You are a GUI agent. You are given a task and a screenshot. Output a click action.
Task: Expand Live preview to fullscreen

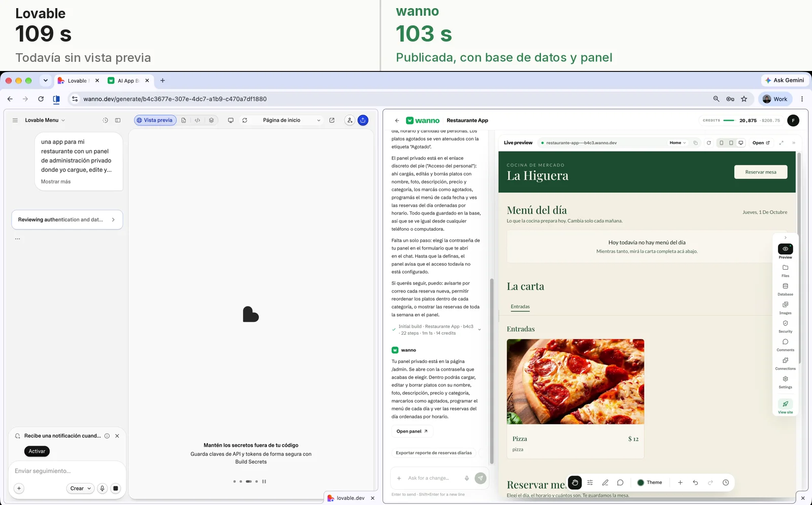pos(781,143)
